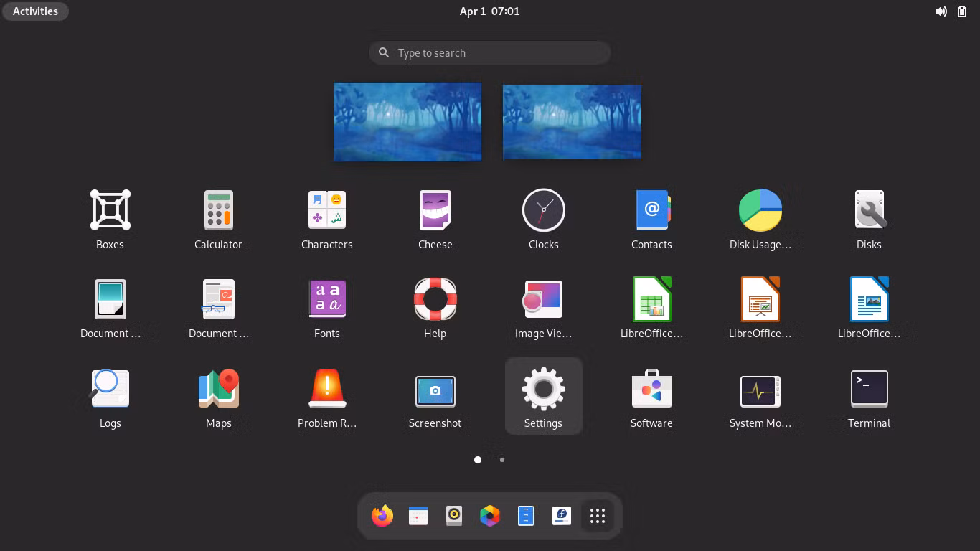The width and height of the screenshot is (980, 551).
Task: Open the Screenshot app
Action: coord(435,397)
